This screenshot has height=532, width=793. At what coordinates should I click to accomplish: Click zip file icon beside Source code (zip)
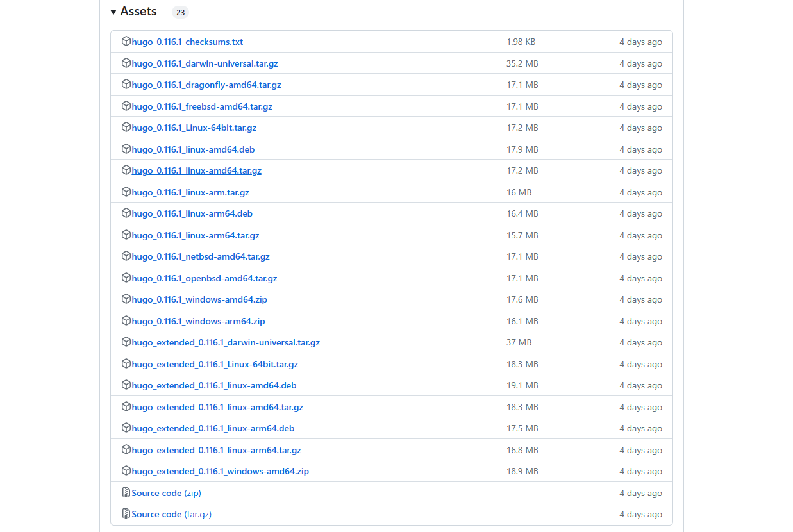[126, 493]
